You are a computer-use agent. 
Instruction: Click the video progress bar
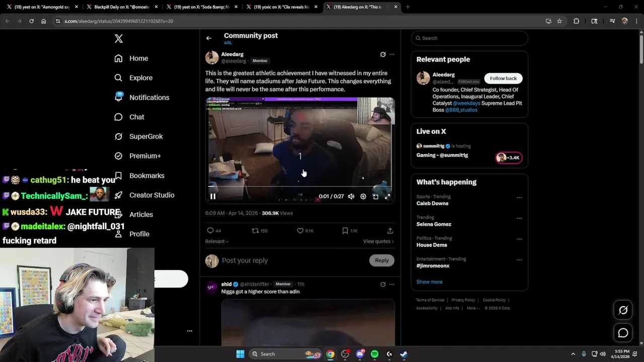(x=300, y=186)
